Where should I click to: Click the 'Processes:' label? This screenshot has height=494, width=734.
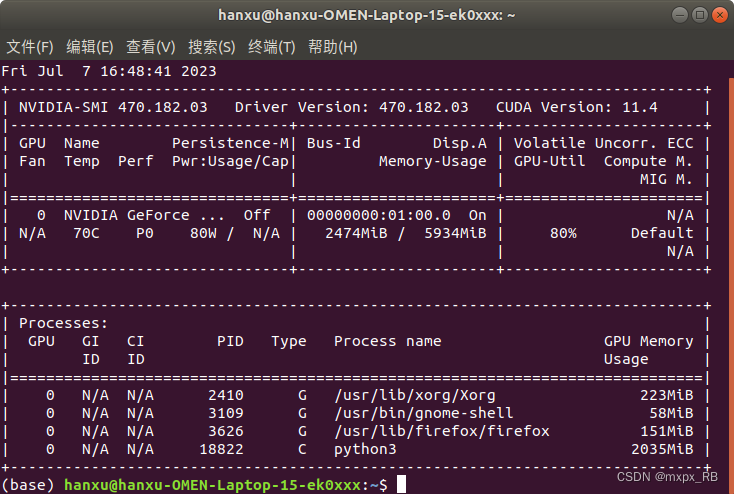click(x=64, y=324)
